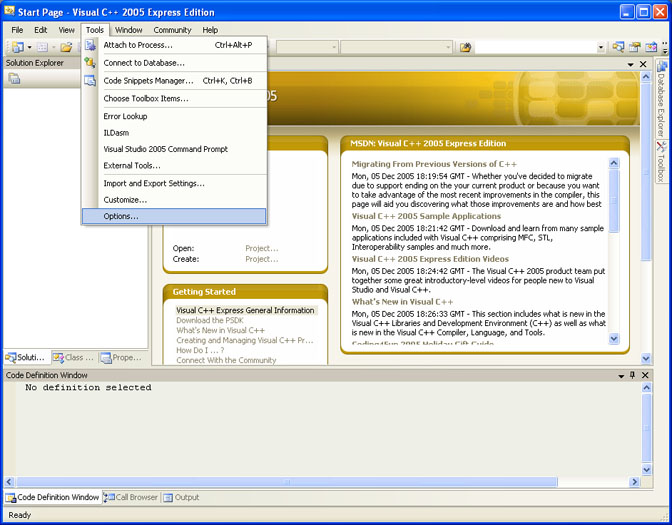Click the MSDN news scroll up arrow
The width and height of the screenshot is (672, 525).
point(614,163)
